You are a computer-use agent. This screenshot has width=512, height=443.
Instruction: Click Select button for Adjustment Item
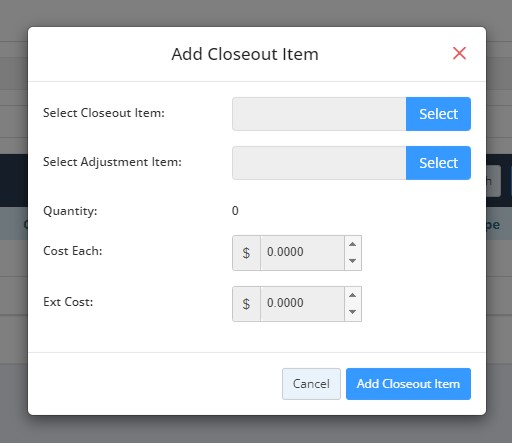(438, 163)
